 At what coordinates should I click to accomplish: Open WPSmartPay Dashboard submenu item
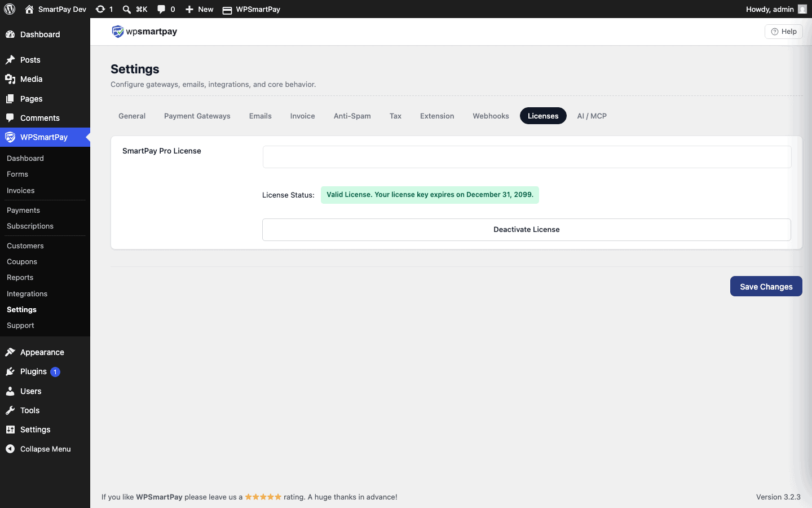tap(25, 159)
